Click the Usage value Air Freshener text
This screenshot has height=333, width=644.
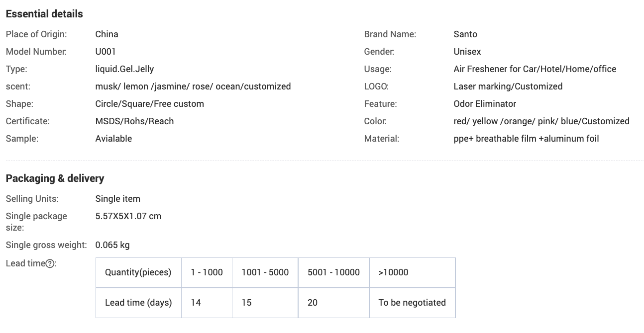(x=535, y=69)
